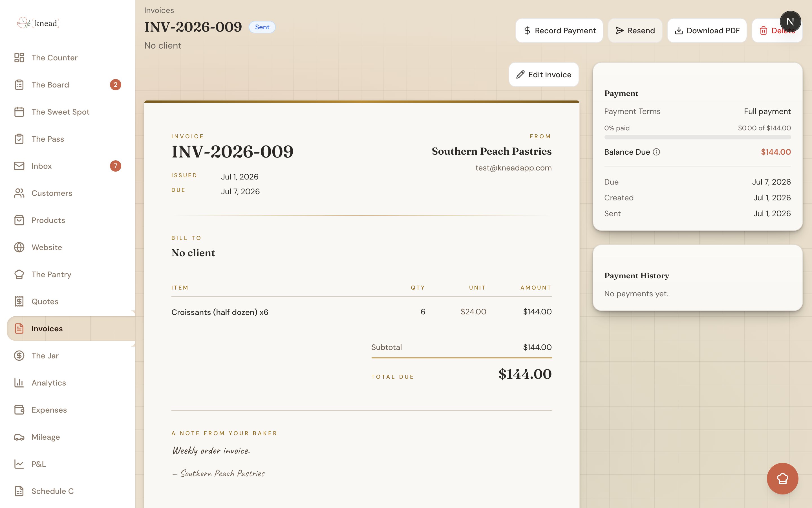
Task: Delete this invoice
Action: coord(777,30)
